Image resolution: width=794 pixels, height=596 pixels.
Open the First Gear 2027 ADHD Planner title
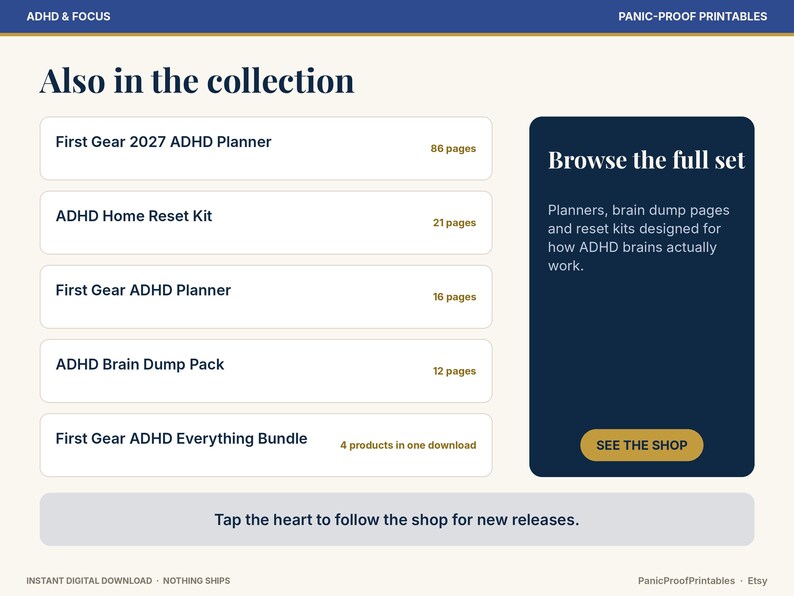pyautogui.click(x=164, y=142)
